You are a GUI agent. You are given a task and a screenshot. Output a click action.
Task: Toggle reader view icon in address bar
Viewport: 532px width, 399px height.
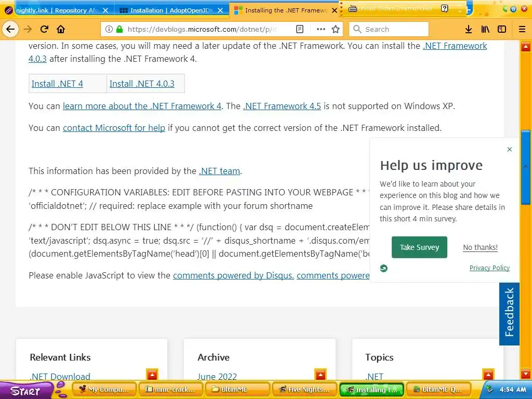(x=300, y=29)
